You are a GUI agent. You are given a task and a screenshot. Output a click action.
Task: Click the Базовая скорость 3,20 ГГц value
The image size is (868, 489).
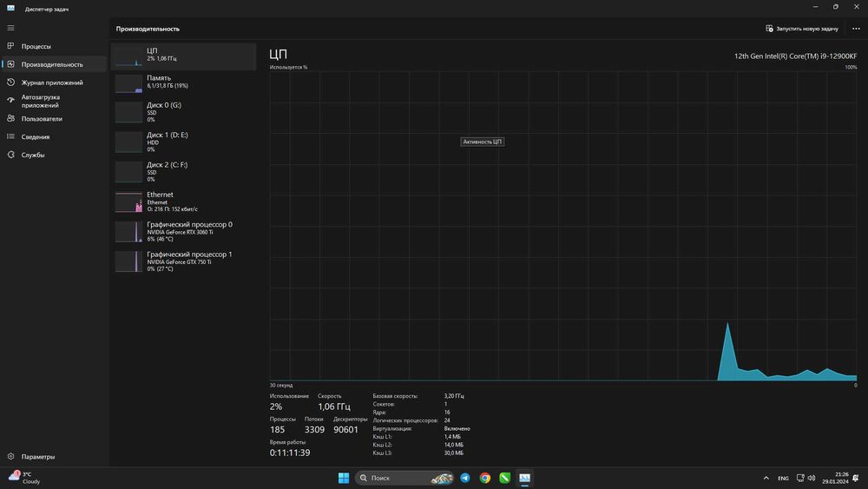454,396
